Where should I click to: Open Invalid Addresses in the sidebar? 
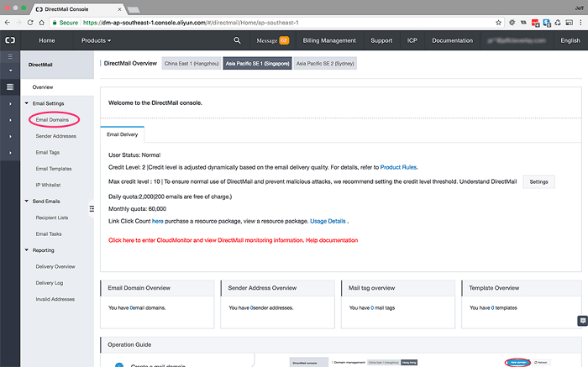point(55,299)
